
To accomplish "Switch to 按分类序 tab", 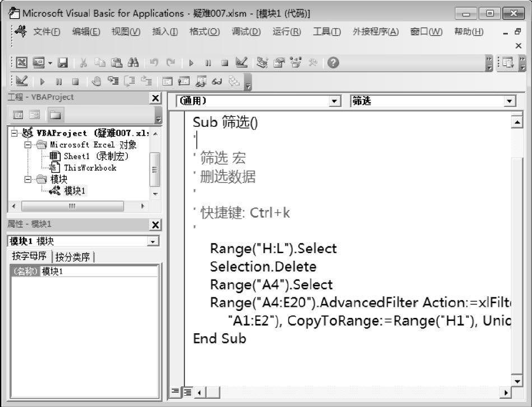I will click(72, 257).
